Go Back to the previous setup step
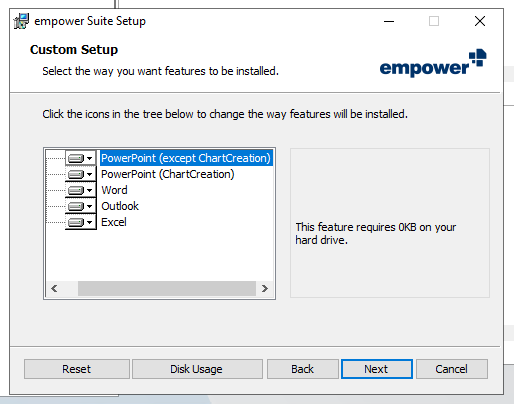 (303, 369)
